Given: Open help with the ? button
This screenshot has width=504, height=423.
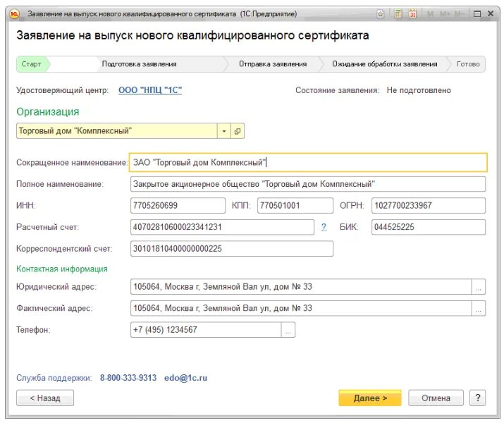Looking at the screenshot, I should [x=478, y=398].
